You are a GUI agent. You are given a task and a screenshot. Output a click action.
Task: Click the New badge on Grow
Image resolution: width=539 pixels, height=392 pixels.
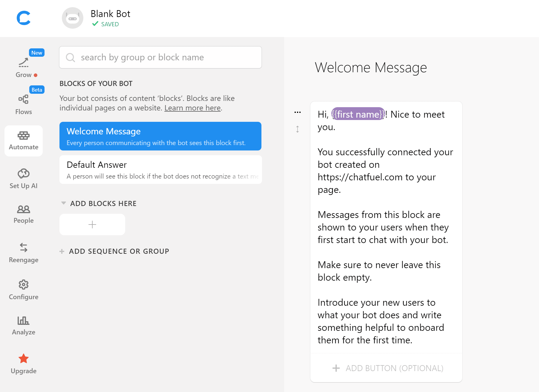pyautogui.click(x=37, y=53)
